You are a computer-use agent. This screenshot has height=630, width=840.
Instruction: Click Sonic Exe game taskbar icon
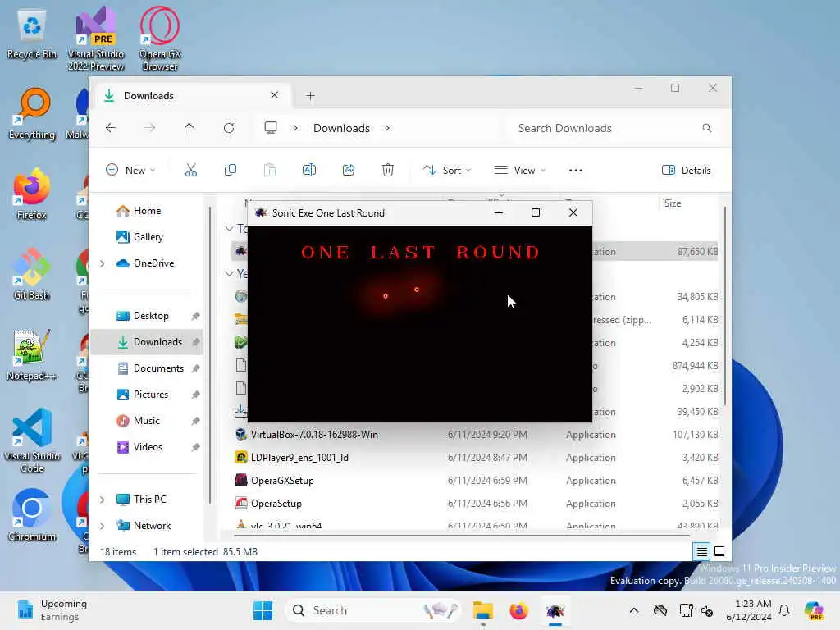(555, 610)
